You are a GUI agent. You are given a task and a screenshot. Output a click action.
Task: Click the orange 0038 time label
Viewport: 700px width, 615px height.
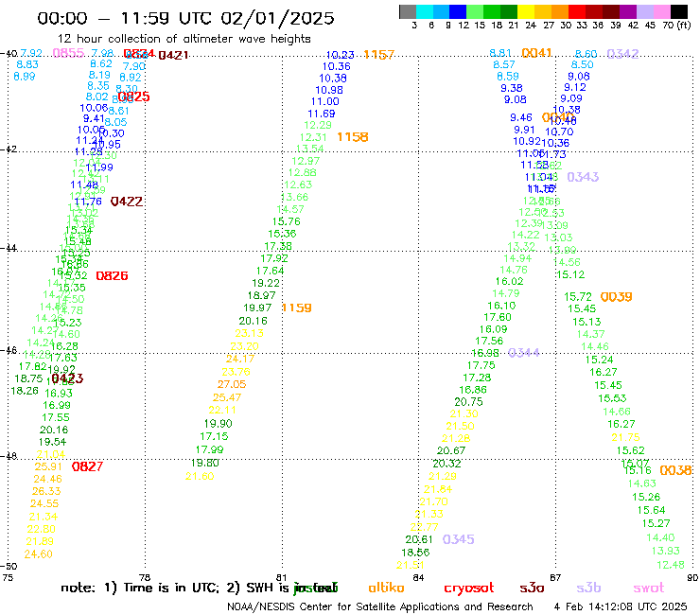[676, 470]
